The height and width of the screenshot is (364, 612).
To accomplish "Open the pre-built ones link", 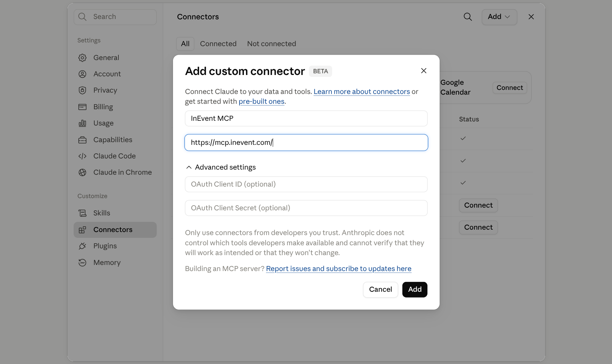I will click(261, 101).
